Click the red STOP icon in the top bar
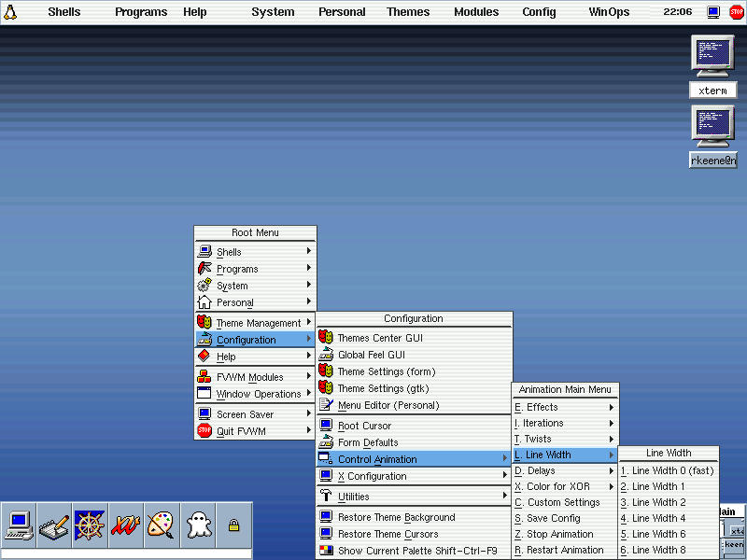 coord(736,12)
